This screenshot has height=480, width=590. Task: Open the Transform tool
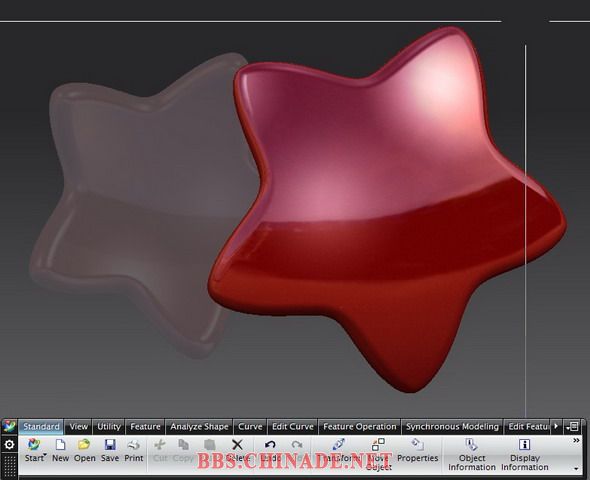coord(338,444)
